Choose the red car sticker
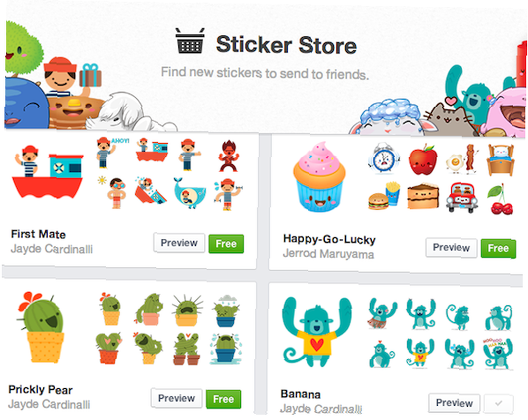 click(x=462, y=198)
